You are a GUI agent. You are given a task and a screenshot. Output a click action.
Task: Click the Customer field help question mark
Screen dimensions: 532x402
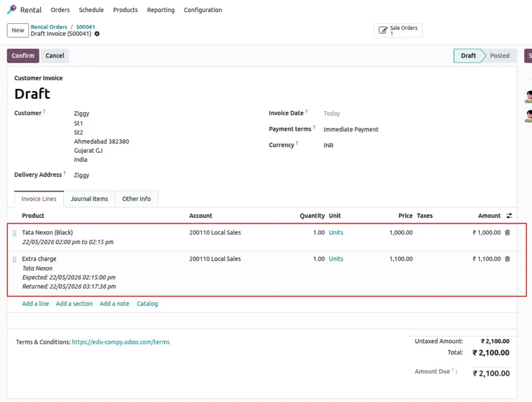click(44, 111)
